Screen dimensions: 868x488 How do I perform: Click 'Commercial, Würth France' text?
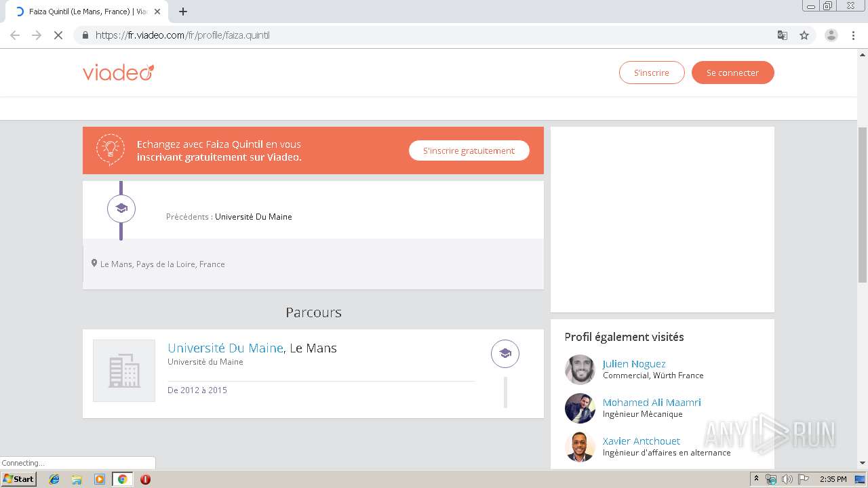tap(653, 375)
